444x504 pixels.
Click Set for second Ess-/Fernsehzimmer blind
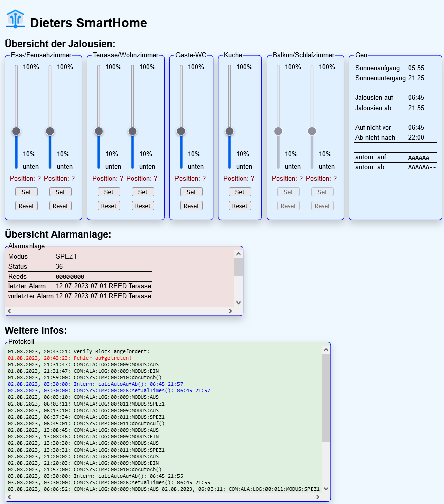click(x=60, y=192)
